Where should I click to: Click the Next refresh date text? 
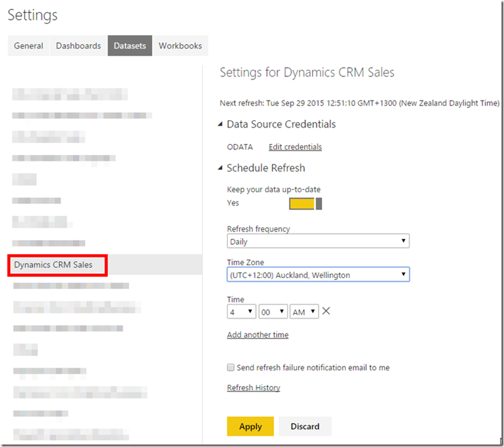[x=359, y=103]
